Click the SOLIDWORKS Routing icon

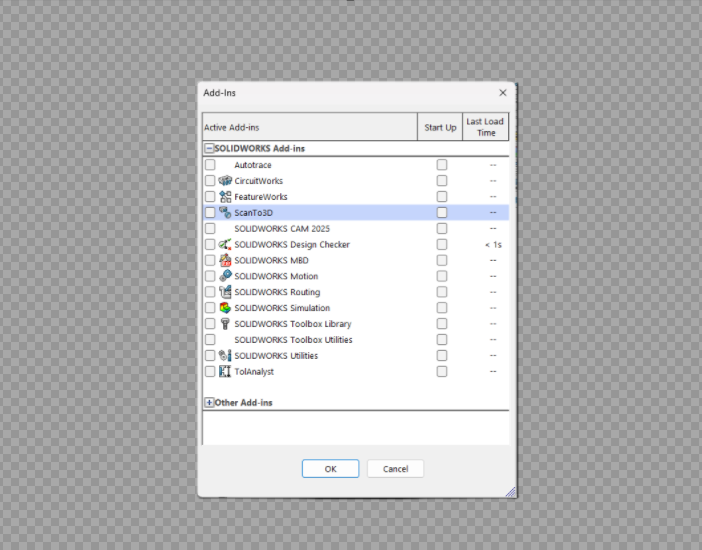pos(225,292)
